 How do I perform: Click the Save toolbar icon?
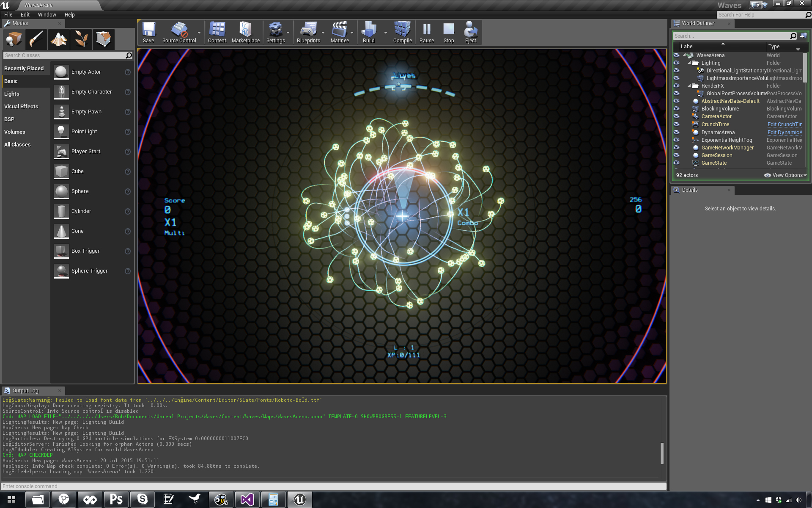(148, 33)
